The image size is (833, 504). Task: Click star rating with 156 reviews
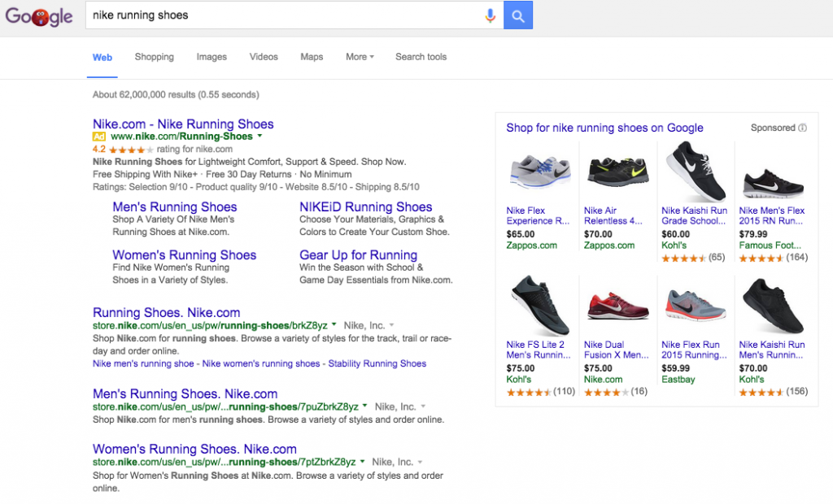point(761,392)
